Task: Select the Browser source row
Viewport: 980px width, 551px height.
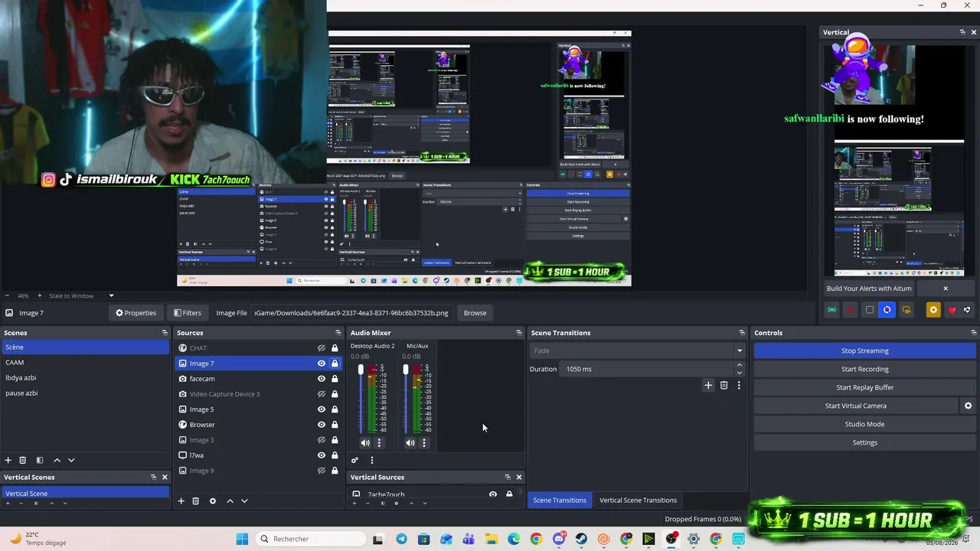Action: click(x=258, y=425)
